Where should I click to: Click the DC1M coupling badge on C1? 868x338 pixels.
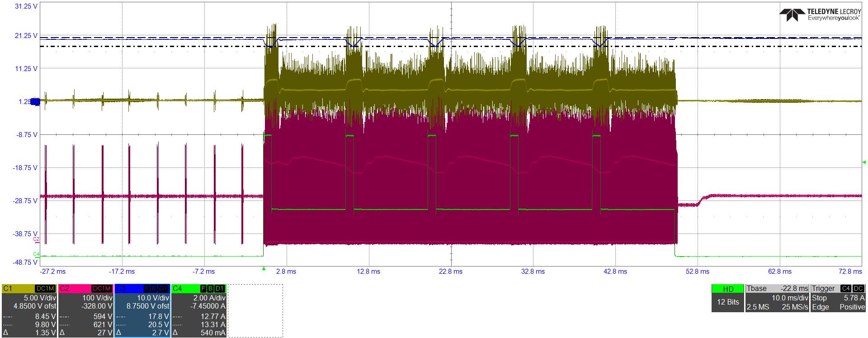click(46, 289)
